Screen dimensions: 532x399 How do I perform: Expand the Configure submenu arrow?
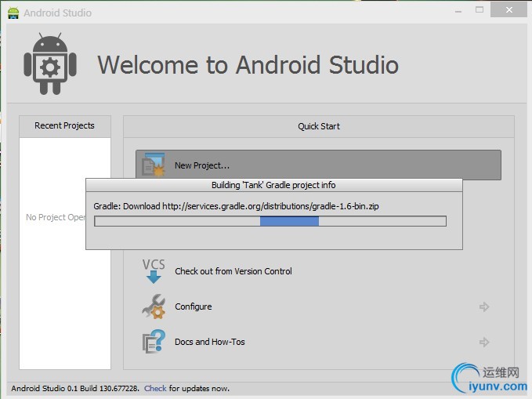[484, 307]
